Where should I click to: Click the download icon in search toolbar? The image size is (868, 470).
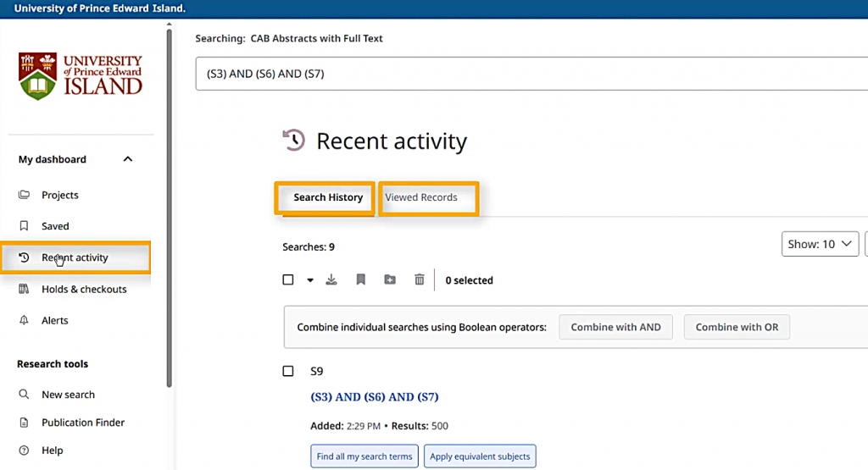[331, 279]
